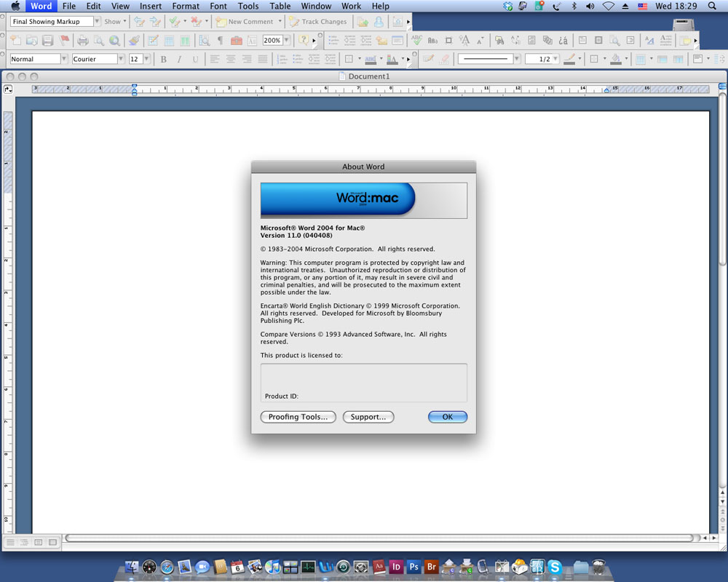Open the Table menu
Image resolution: width=728 pixels, height=582 pixels.
tap(280, 6)
